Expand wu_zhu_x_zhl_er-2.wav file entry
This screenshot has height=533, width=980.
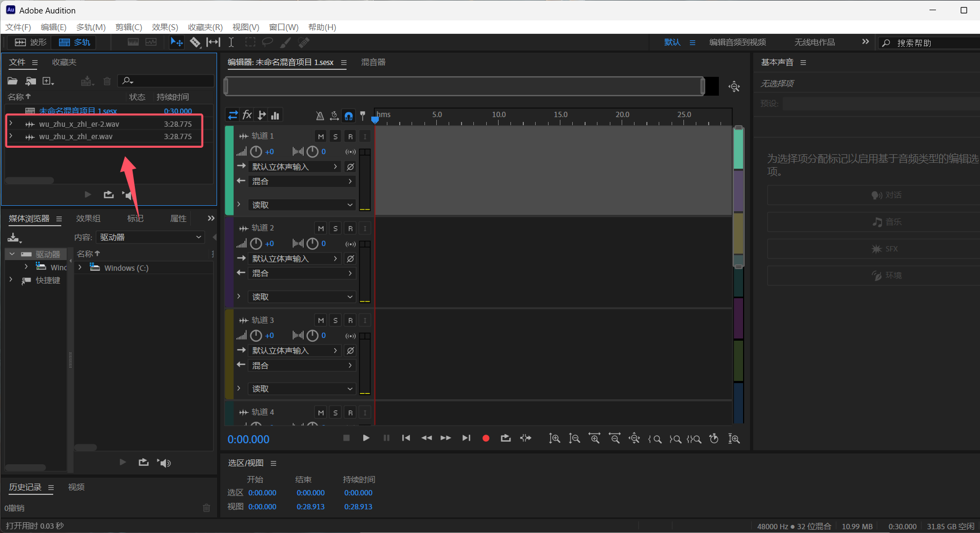pos(11,124)
